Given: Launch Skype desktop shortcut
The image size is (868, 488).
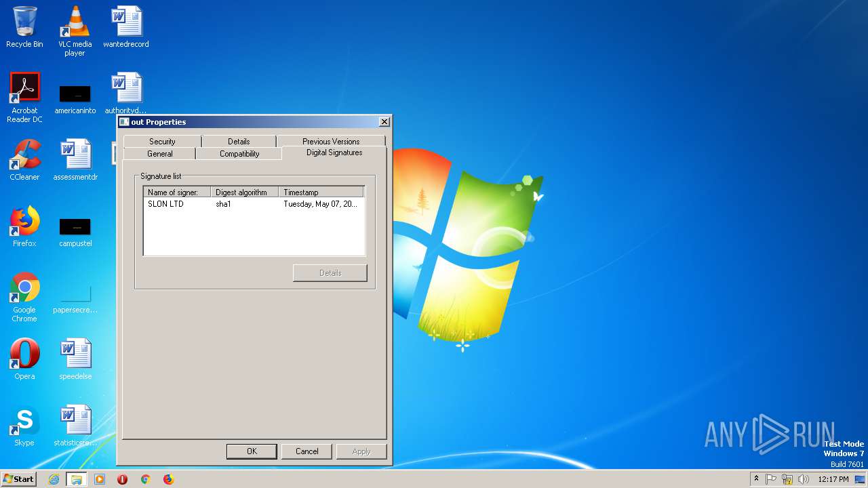Looking at the screenshot, I should (x=24, y=426).
